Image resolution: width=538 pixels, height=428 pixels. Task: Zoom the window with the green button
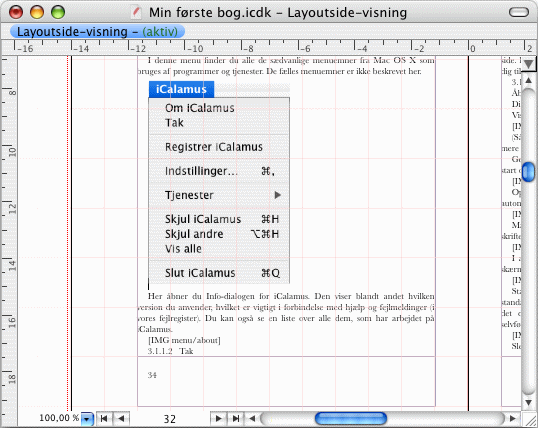[58, 12]
